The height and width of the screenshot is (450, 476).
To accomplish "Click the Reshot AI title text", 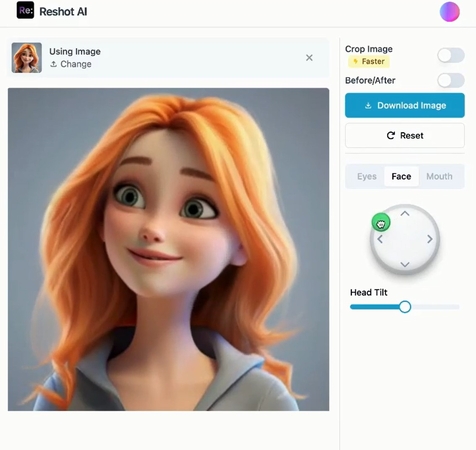I will click(x=63, y=12).
